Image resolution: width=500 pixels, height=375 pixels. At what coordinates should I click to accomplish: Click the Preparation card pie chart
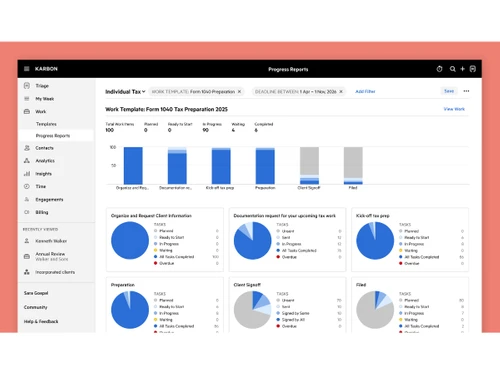[x=130, y=310]
